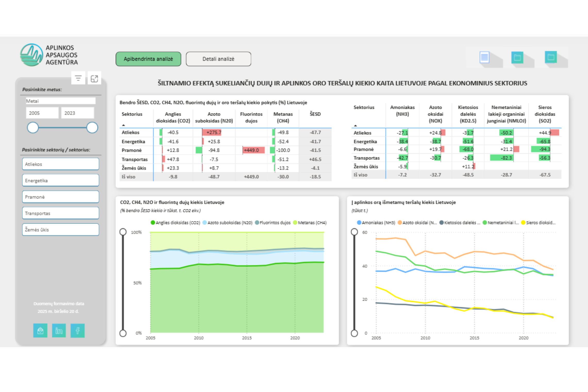Click the filter lines icon above sidebar
This screenshot has width=588, height=392.
click(x=78, y=78)
